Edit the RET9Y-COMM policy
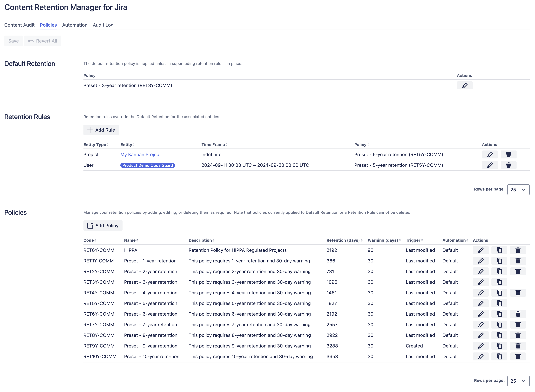Viewport: 535px width, 392px height. point(481,346)
